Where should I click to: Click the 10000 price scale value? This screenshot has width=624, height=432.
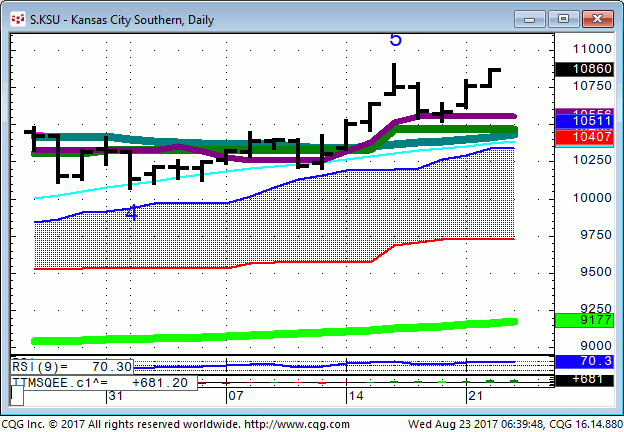click(592, 198)
